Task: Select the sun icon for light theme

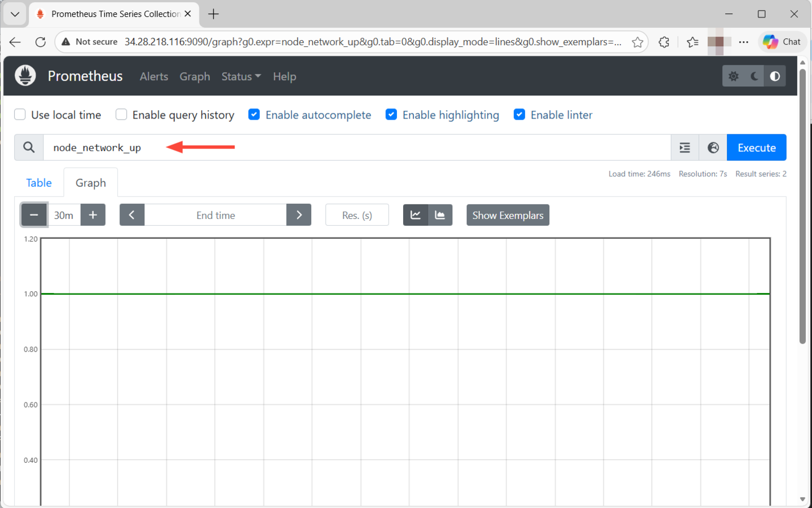Action: (734, 76)
